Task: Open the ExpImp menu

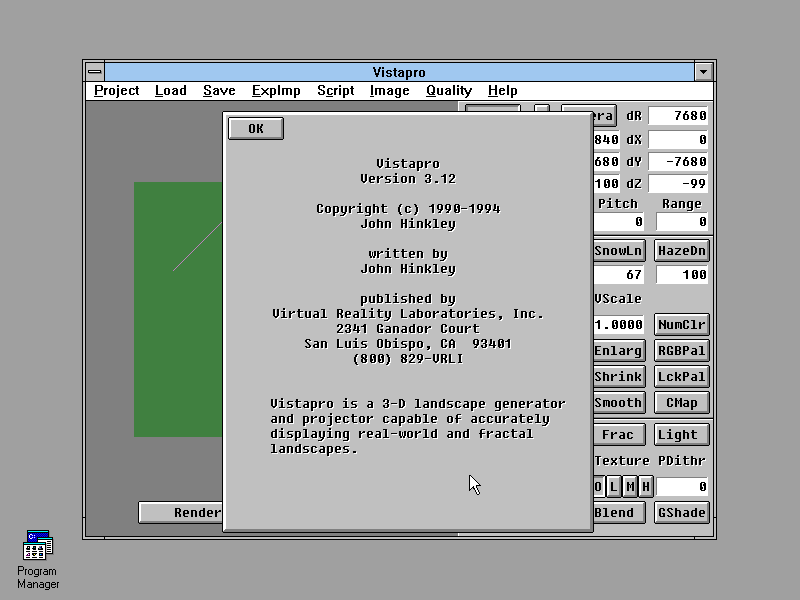Action: tap(276, 90)
